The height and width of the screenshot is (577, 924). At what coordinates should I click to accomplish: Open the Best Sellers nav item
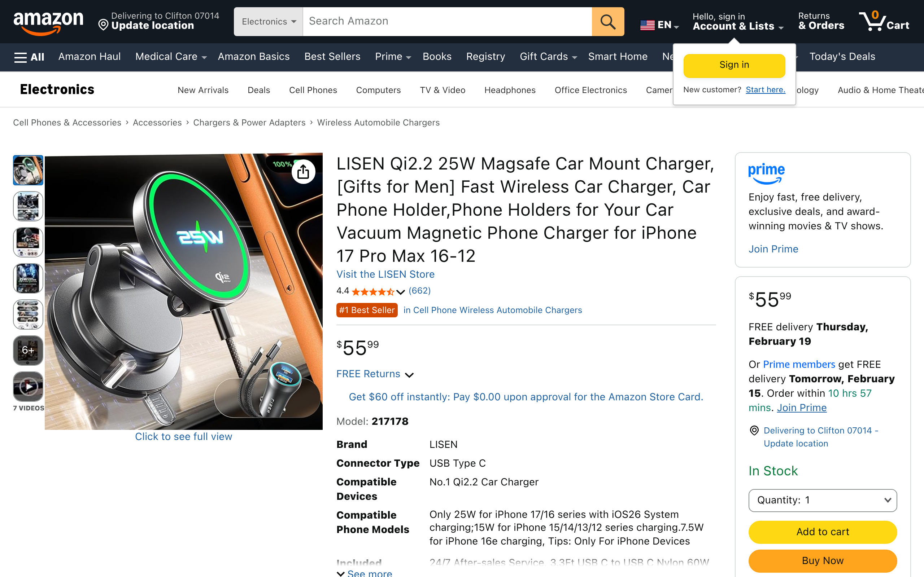point(332,57)
